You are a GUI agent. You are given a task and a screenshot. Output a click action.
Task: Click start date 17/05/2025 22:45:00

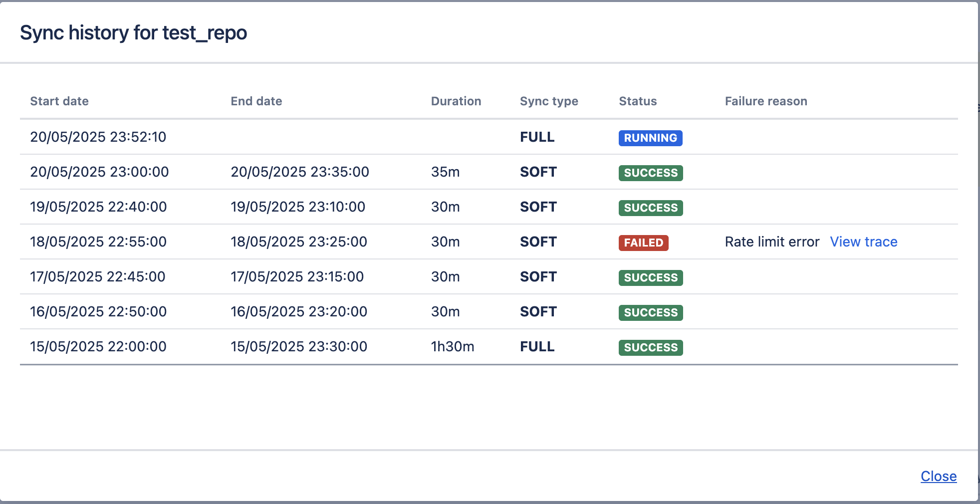point(97,277)
